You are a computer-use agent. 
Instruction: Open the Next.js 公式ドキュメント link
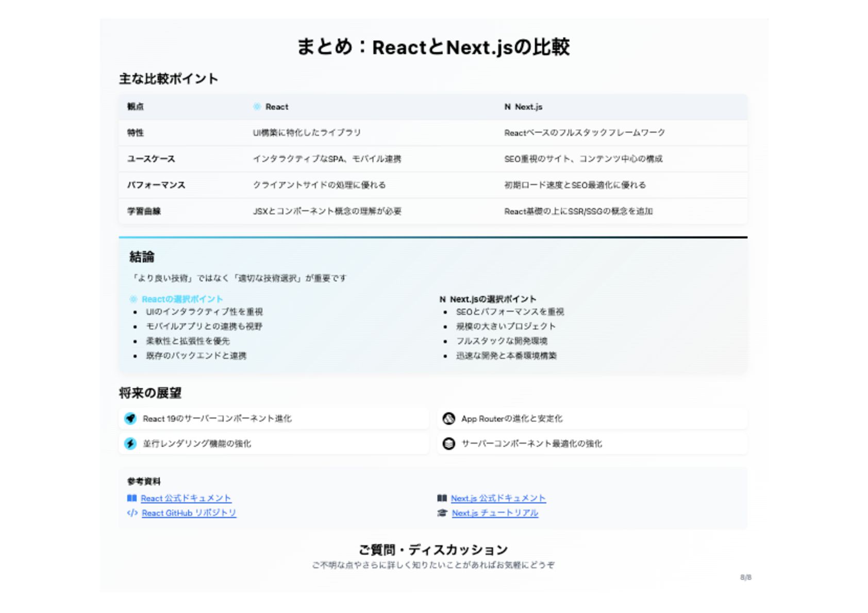498,498
